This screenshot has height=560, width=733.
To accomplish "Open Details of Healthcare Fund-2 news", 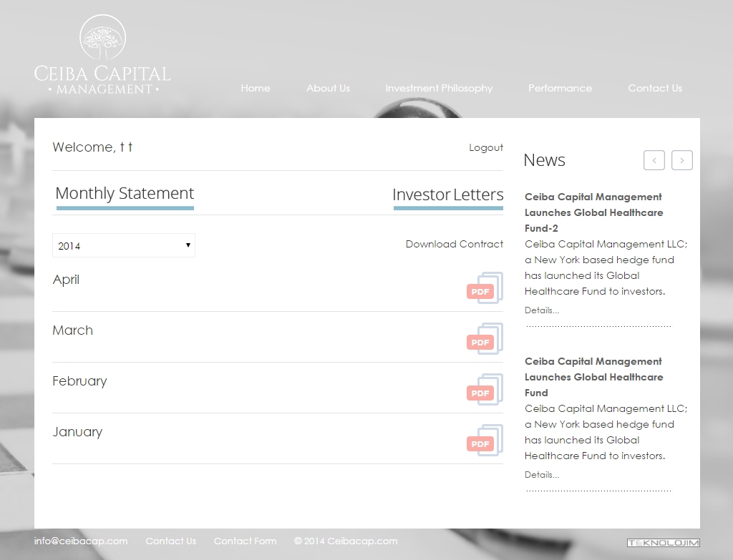I will (x=542, y=310).
